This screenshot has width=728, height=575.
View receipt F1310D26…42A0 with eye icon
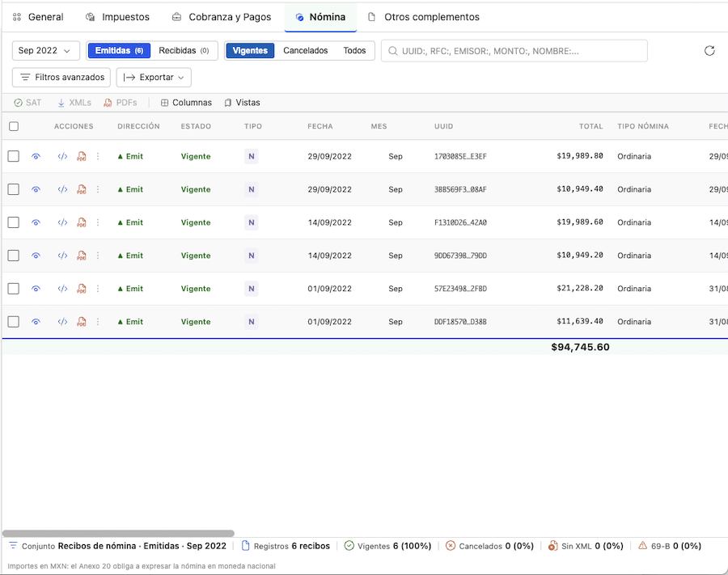tap(36, 222)
